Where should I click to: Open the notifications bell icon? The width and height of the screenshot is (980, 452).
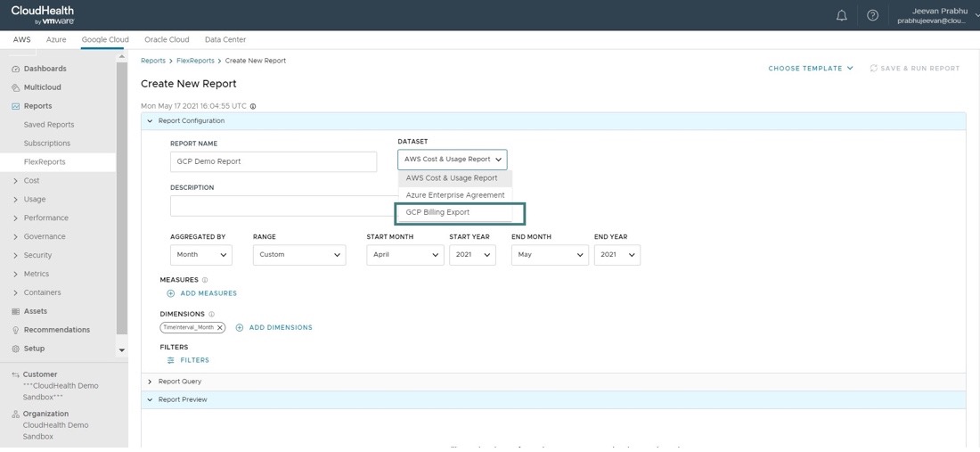(842, 16)
